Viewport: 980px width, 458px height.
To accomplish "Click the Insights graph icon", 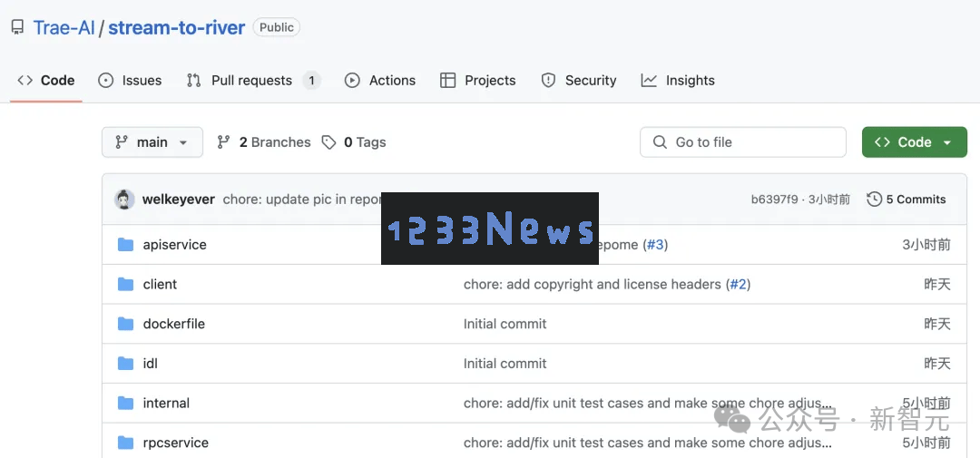I will 650,81.
